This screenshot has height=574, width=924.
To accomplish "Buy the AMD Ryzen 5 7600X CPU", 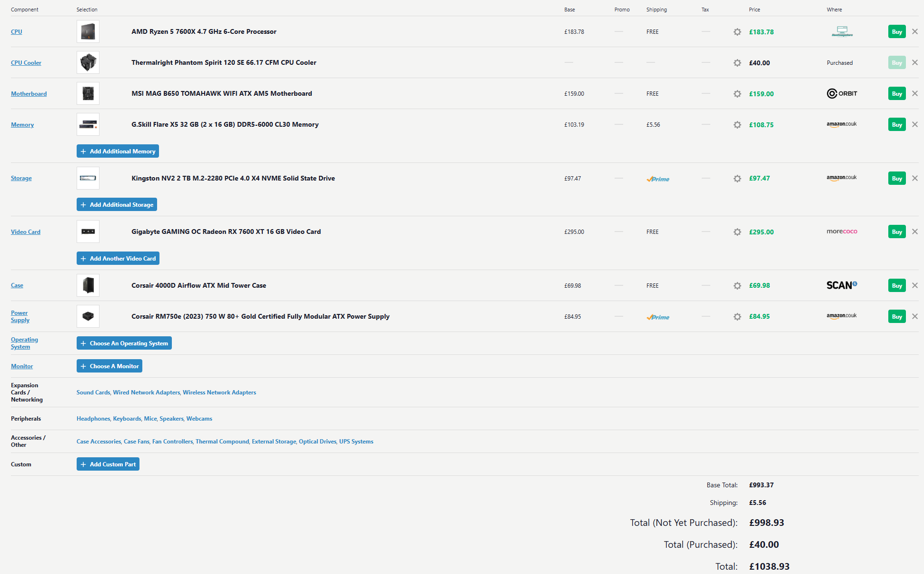I will (x=897, y=32).
